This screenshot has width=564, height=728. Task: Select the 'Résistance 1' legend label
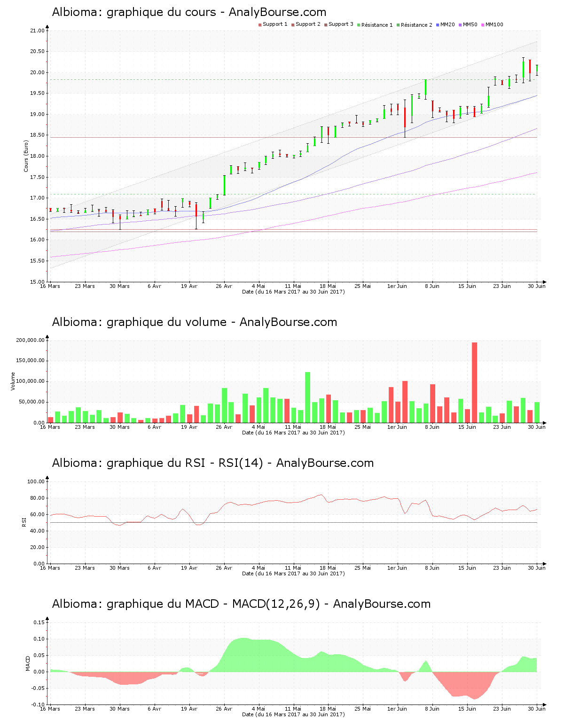click(377, 25)
